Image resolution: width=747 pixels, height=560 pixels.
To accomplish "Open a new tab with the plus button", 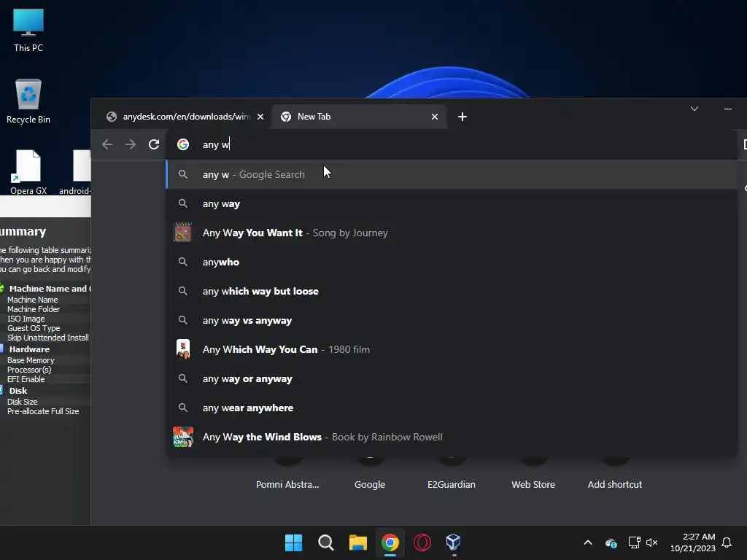I will click(462, 117).
